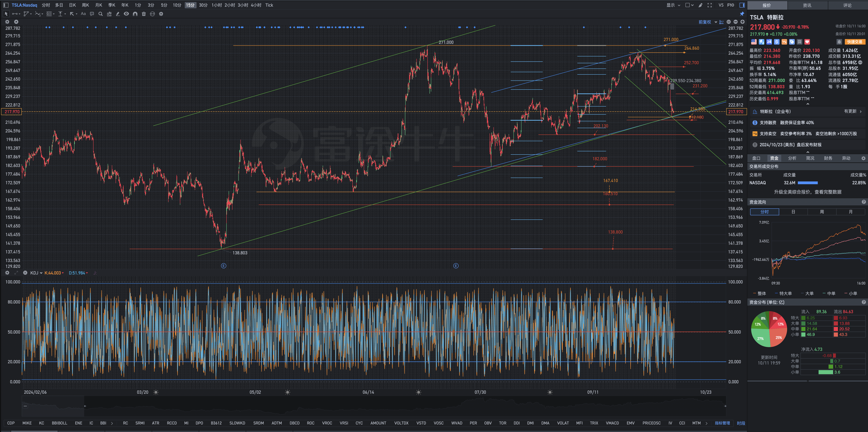868x432 pixels.
Task: Click the pin icon above chart
Action: pos(742,14)
